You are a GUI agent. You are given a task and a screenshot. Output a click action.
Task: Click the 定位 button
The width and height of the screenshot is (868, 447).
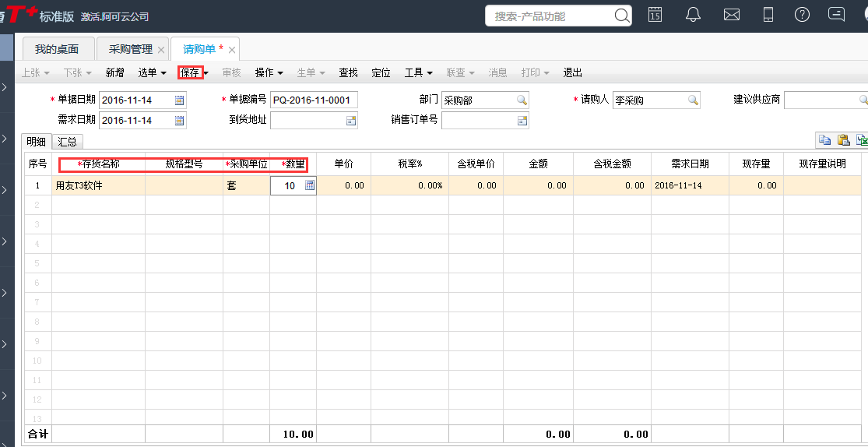tap(381, 72)
